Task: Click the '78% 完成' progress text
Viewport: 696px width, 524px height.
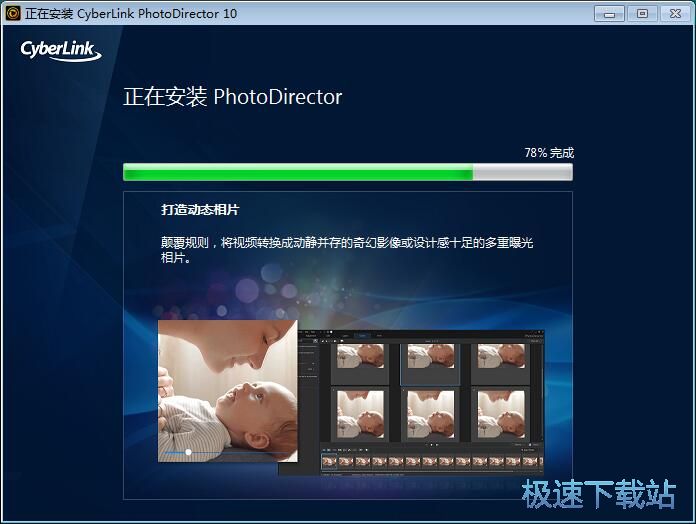Action: pyautogui.click(x=549, y=153)
